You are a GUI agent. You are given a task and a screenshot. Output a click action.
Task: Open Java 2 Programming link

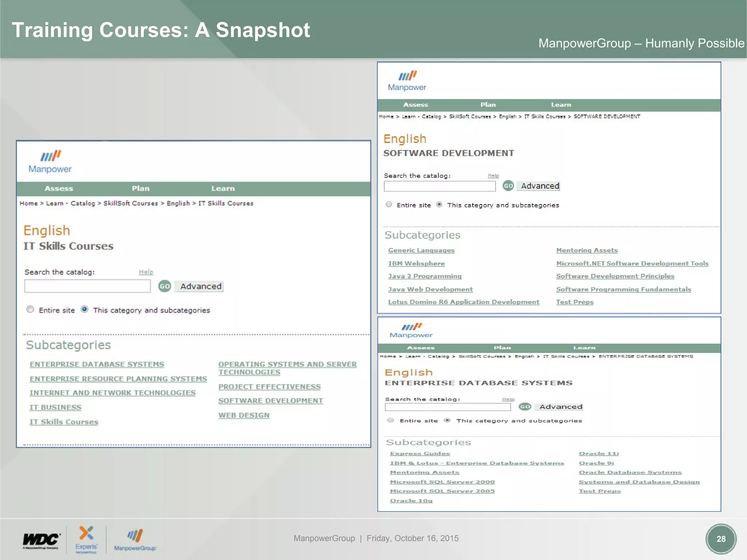[x=425, y=276]
